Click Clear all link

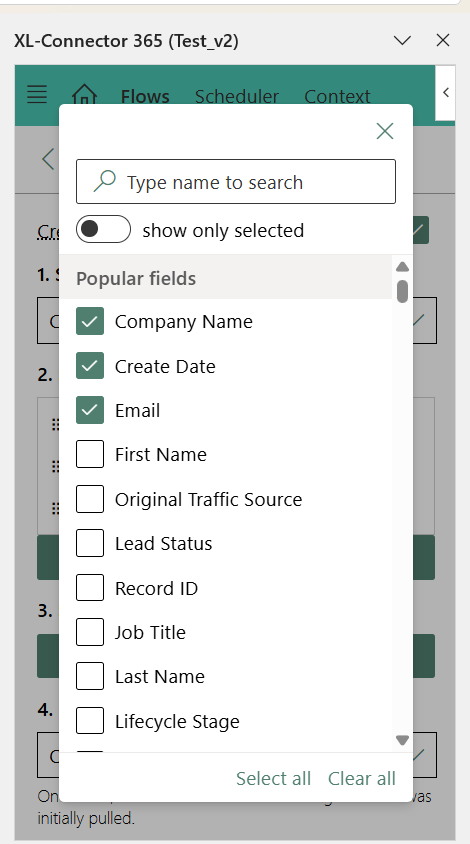coord(362,778)
